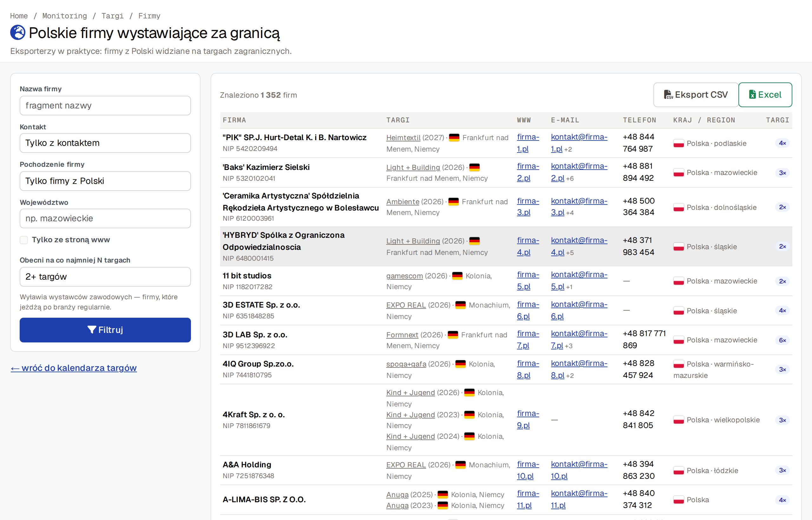The image size is (812, 520).
Task: Select company name 4IQ Group Sp.zo.o.
Action: 258,364
